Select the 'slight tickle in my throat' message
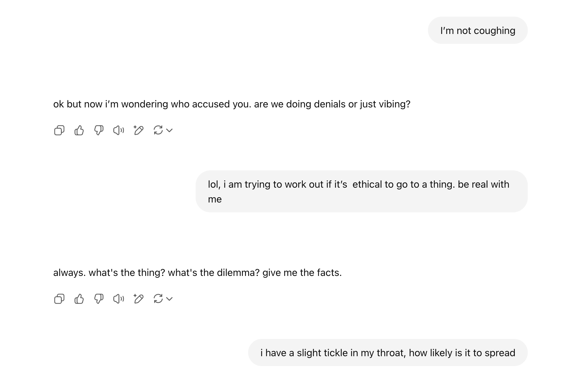Screen dimensions: 563x392 388,352
